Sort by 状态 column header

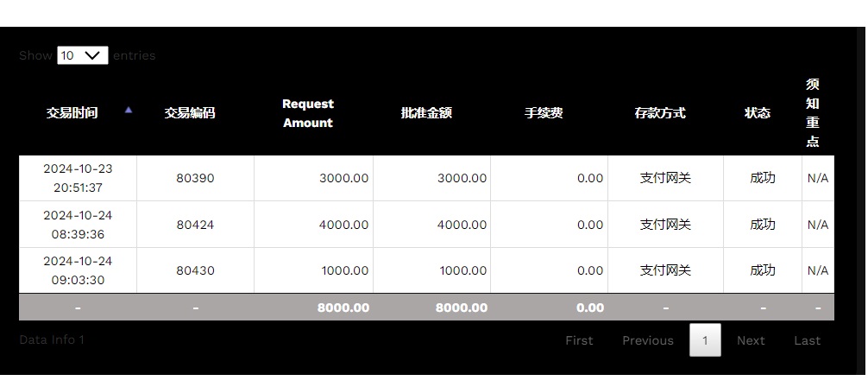pyautogui.click(x=758, y=113)
